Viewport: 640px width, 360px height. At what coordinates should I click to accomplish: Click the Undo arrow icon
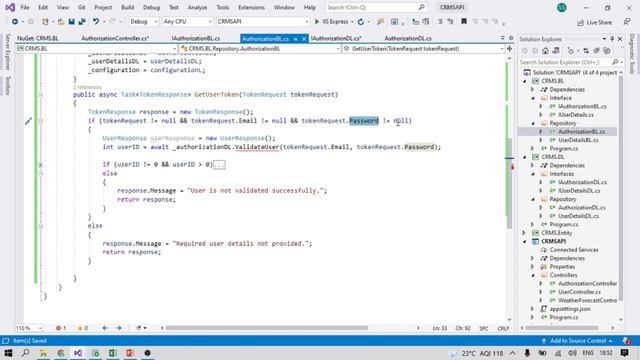click(x=96, y=22)
